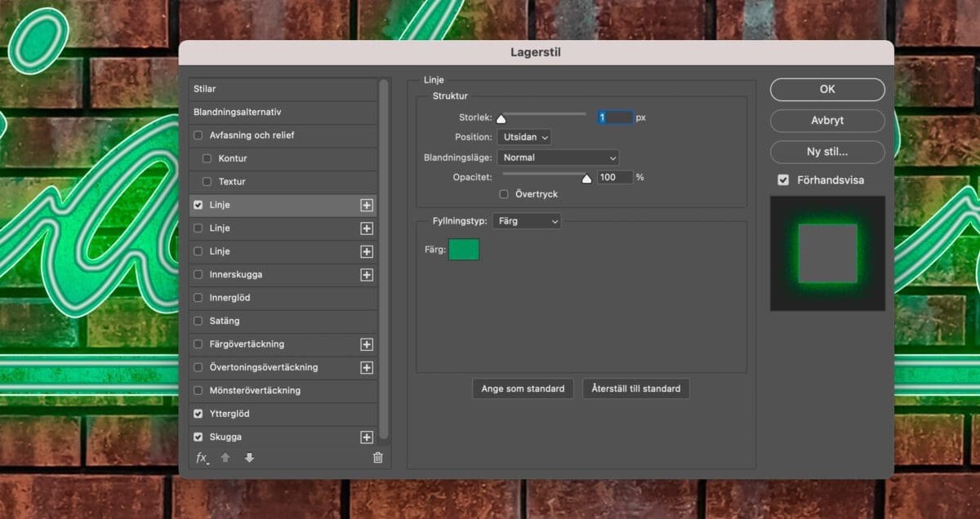The height and width of the screenshot is (519, 980).
Task: Enable the Innerskugga checkbox
Action: pyautogui.click(x=198, y=275)
